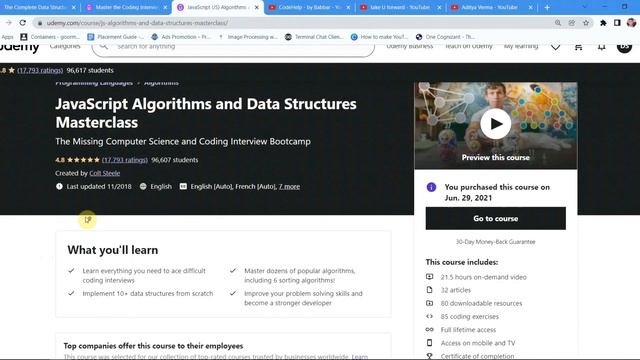Open the Udemy Categories menu
The width and height of the screenshot is (640, 360).
(x=65, y=46)
